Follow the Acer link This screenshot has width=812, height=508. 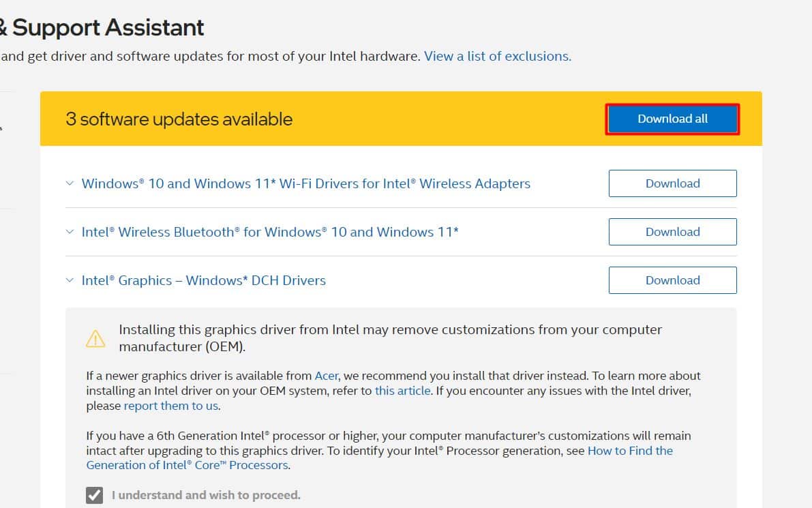point(326,376)
